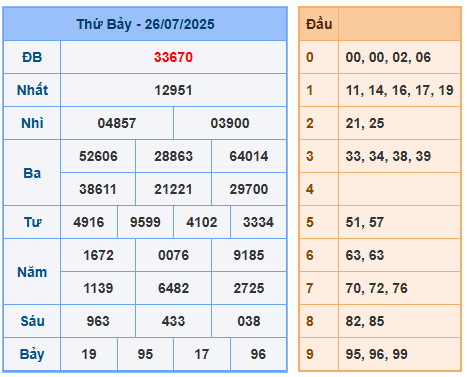Viewport: 467px width, 377px height.
Task: Select fifth prize number 6482
Action: tap(173, 288)
